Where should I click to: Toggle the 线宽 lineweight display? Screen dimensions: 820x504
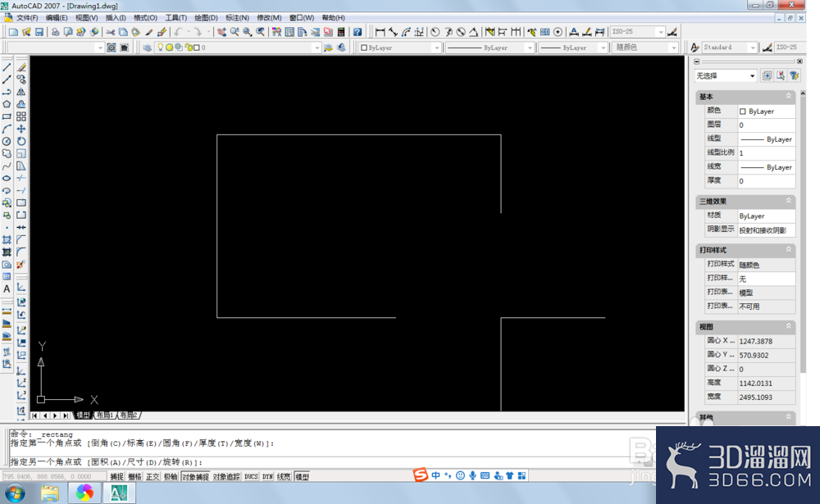pos(284,477)
